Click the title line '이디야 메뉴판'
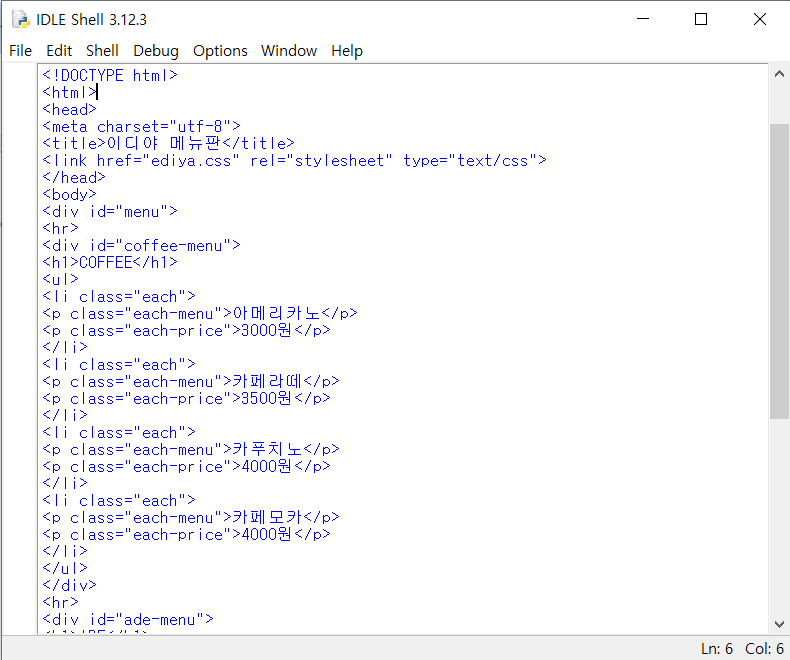The width and height of the screenshot is (790, 660). [168, 144]
